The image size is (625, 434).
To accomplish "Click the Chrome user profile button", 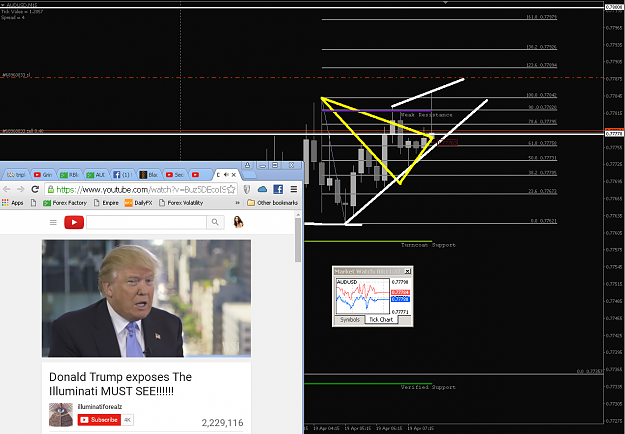I will coord(248,165).
